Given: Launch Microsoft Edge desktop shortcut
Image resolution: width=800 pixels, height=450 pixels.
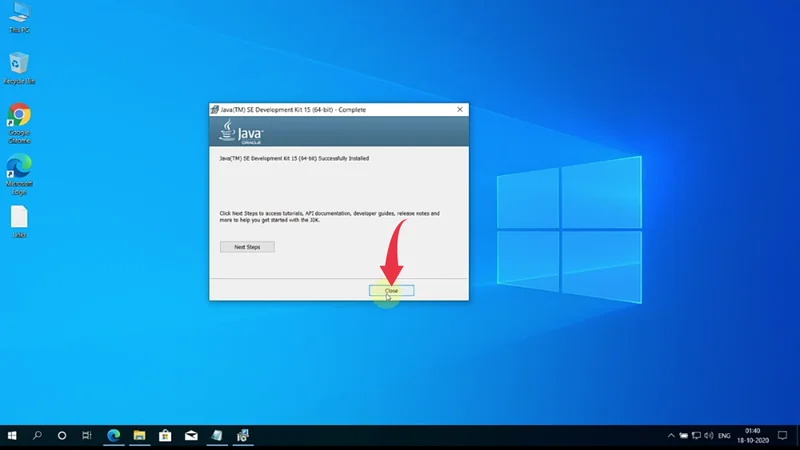Looking at the screenshot, I should point(19,168).
